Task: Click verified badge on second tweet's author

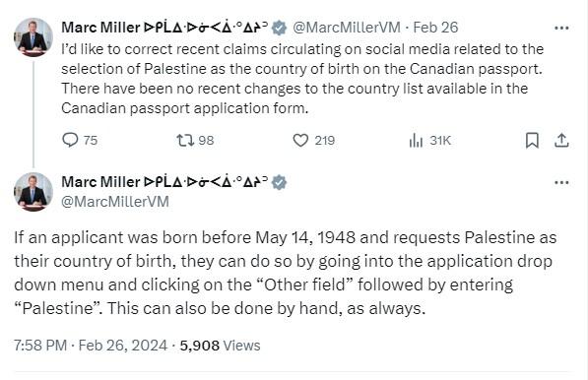Action: (x=279, y=182)
